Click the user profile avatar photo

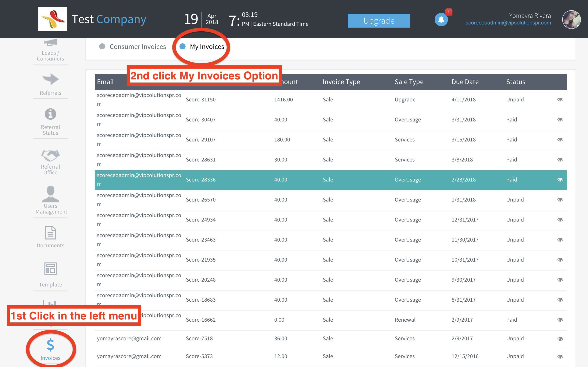click(571, 20)
